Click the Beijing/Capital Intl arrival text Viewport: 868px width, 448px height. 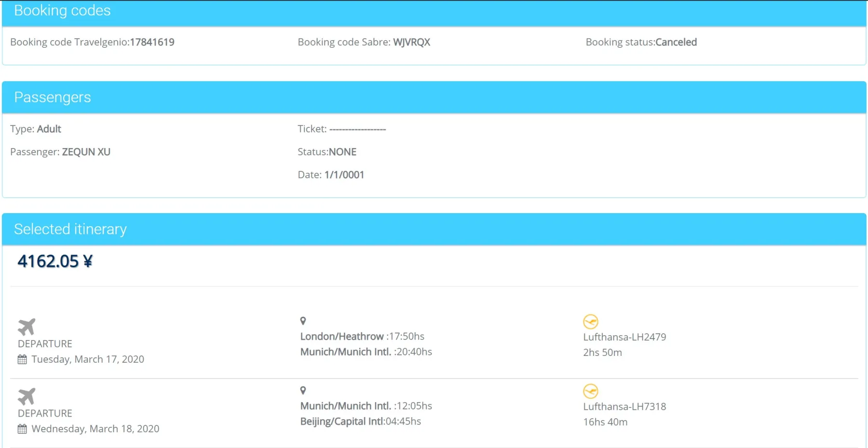342,421
